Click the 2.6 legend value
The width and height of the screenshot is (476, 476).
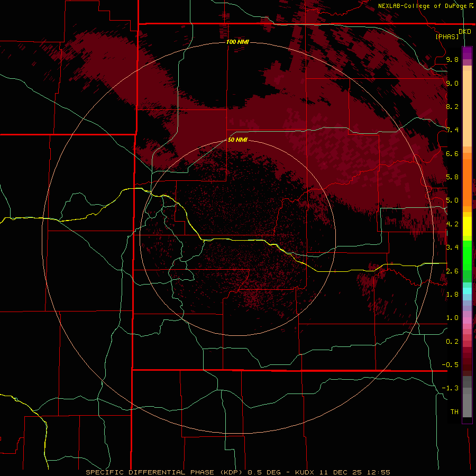[x=452, y=271]
